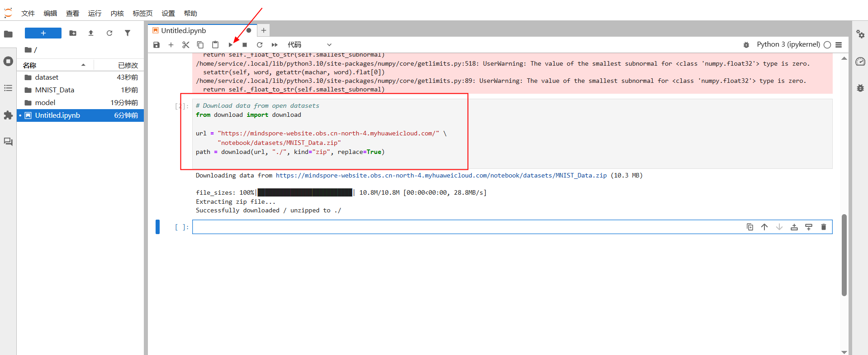Select Untitled.ipynb in the file list
868x355 pixels.
coord(81,115)
